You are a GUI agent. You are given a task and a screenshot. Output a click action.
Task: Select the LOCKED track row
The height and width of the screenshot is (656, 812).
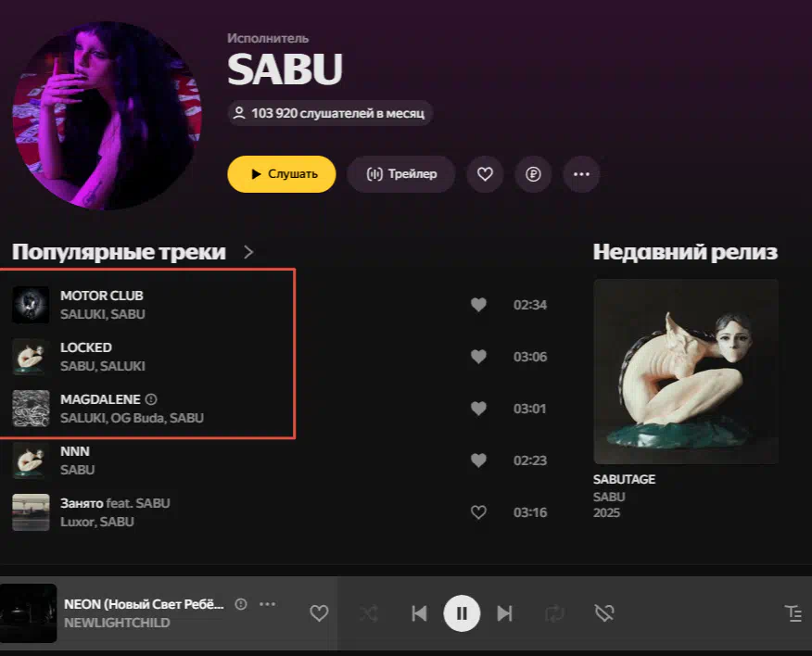[x=280, y=357]
